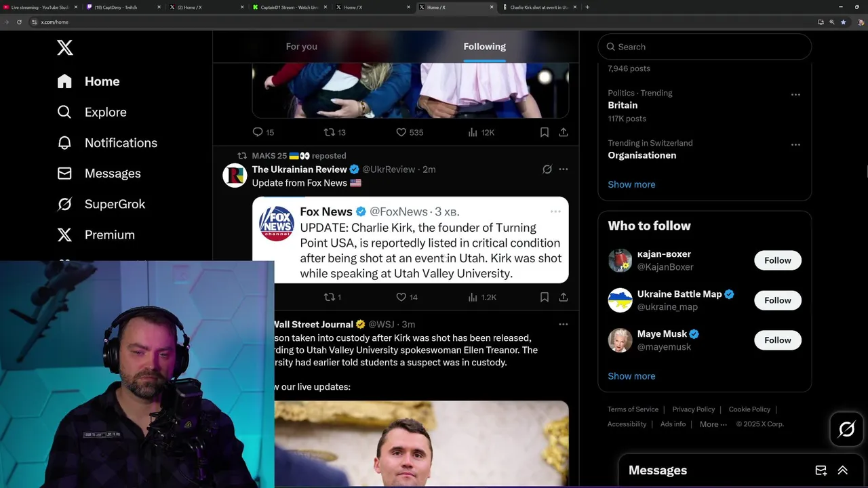Open The Ukrainian Review avatar
The image size is (868, 488).
(x=235, y=176)
